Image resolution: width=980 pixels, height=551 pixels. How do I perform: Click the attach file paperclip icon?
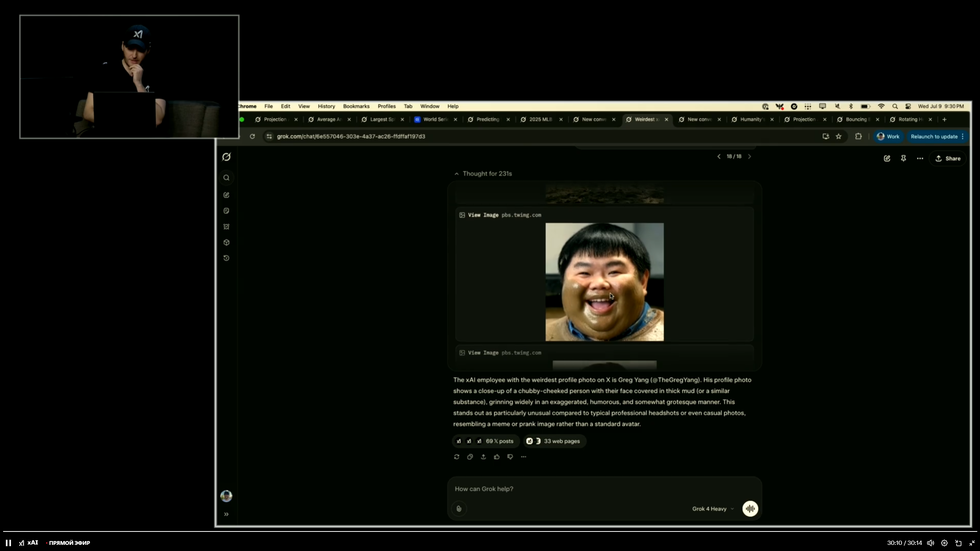[x=459, y=509]
